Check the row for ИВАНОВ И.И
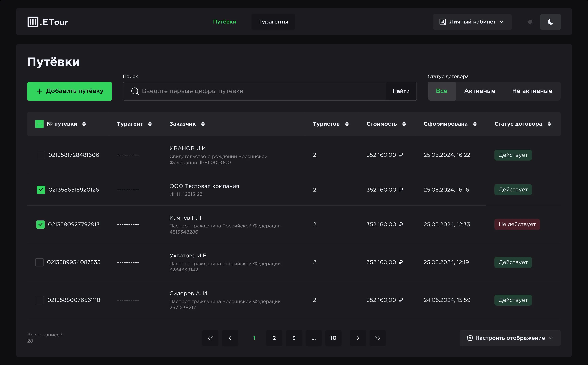This screenshot has height=365, width=588. pyautogui.click(x=41, y=155)
